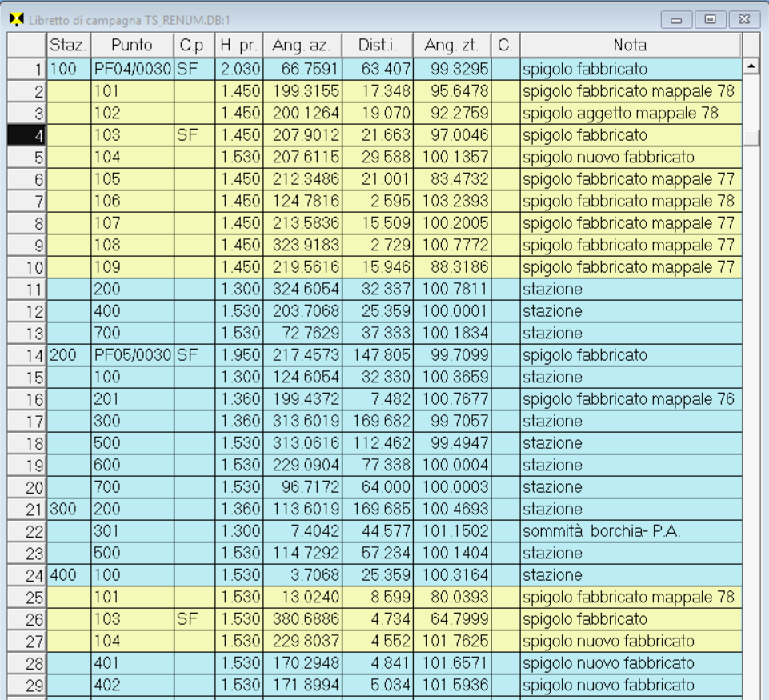Click azimuth value 323.9183

coord(302,245)
